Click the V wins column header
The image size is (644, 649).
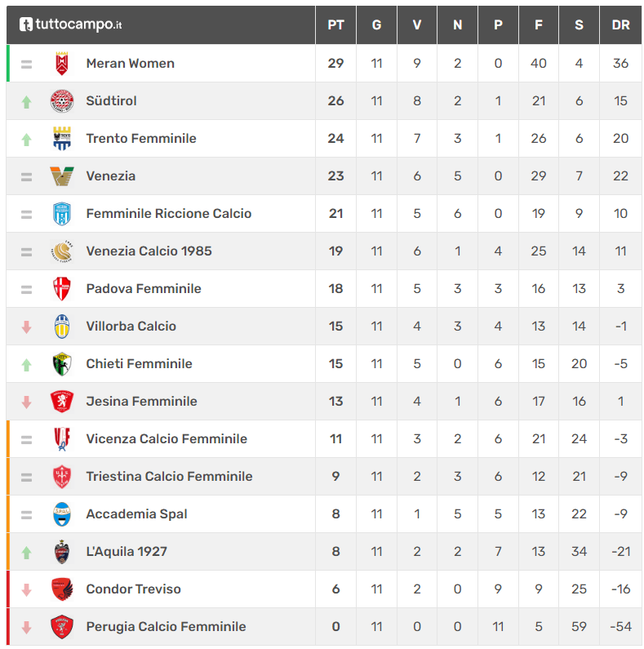tap(417, 25)
